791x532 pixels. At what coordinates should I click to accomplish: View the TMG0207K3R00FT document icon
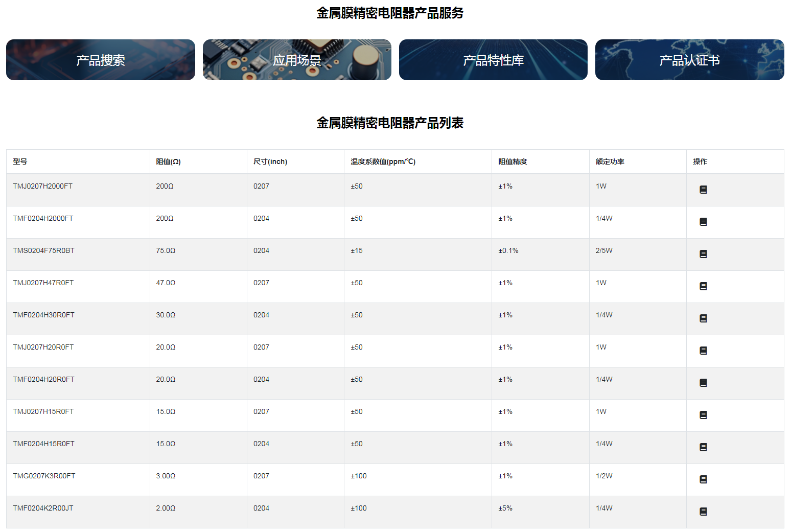[703, 479]
